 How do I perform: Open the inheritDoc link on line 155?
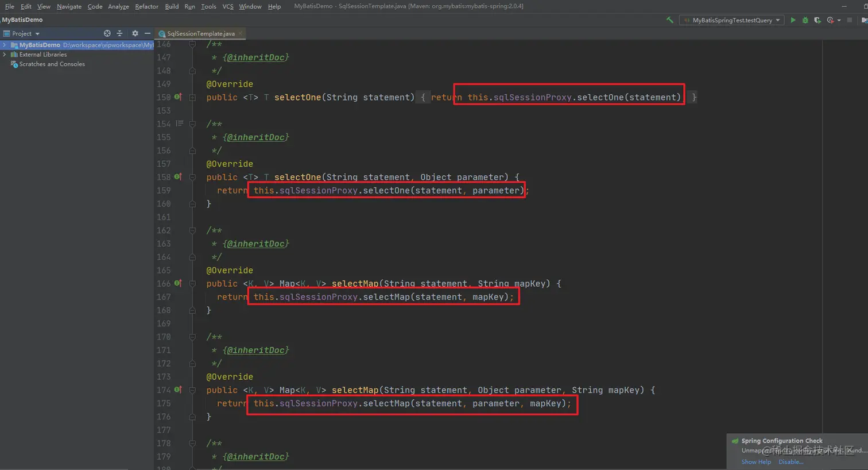pos(255,137)
